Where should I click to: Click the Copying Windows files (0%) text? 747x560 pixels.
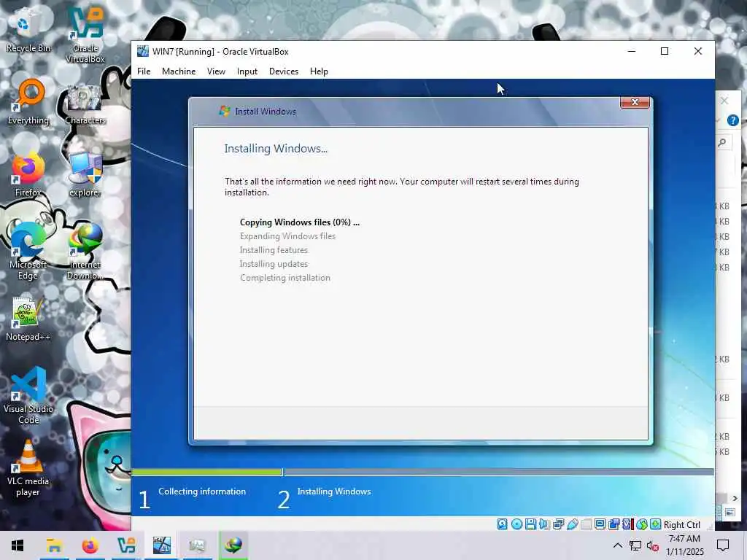coord(300,222)
